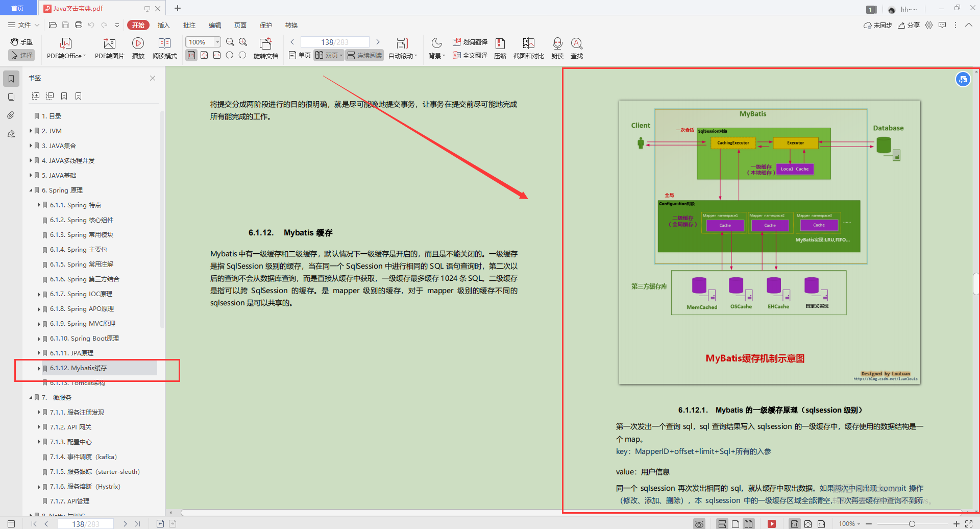Click the 压缩 compress icon

(500, 47)
